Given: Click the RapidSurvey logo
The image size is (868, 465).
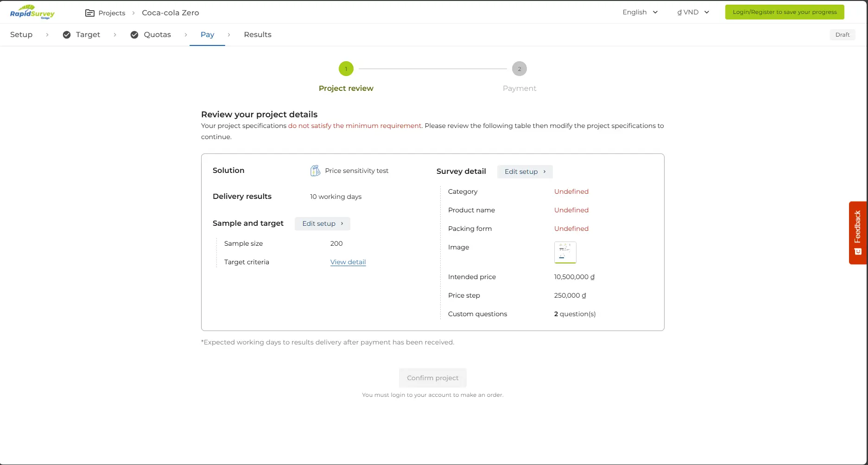Looking at the screenshot, I should [32, 12].
